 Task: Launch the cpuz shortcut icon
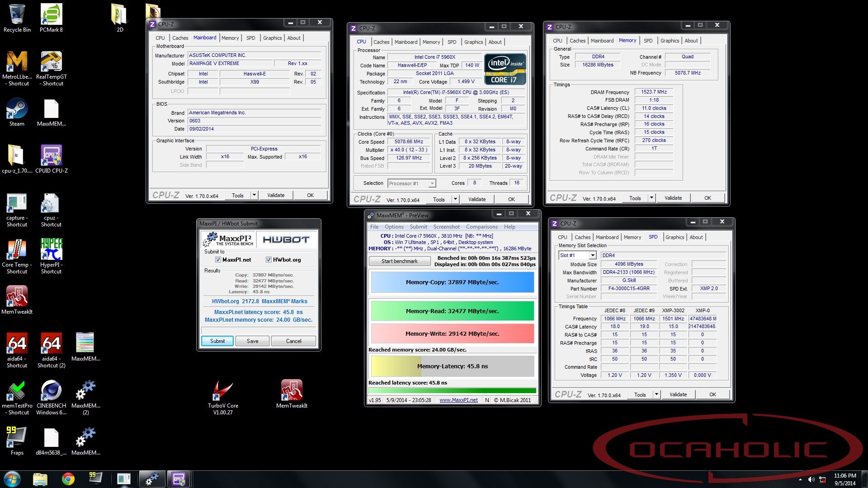(51, 210)
